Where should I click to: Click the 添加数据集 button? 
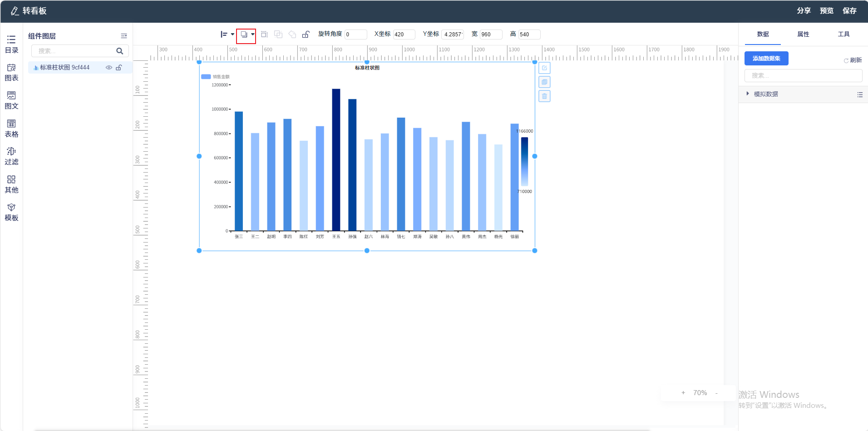(x=766, y=59)
